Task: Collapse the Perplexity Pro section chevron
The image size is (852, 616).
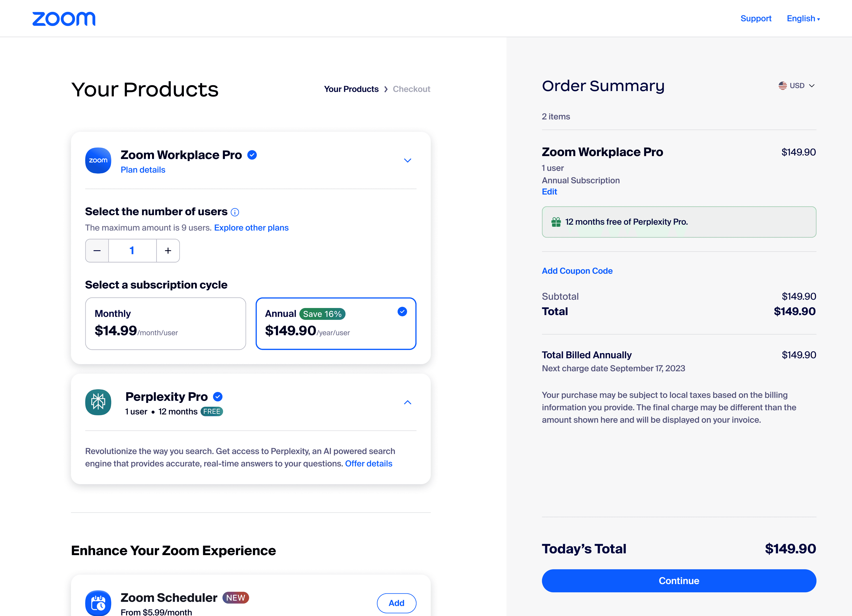Action: [x=408, y=402]
